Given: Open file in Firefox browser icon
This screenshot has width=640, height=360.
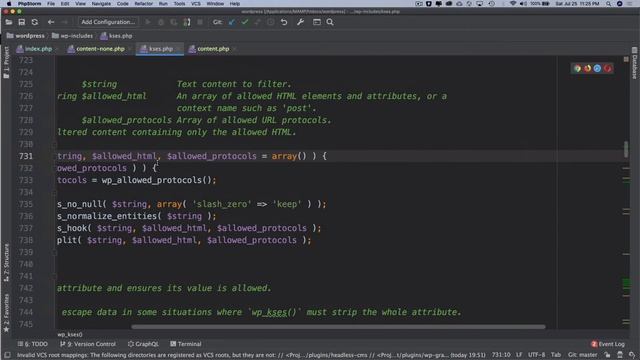Looking at the screenshot, I should [x=587, y=68].
